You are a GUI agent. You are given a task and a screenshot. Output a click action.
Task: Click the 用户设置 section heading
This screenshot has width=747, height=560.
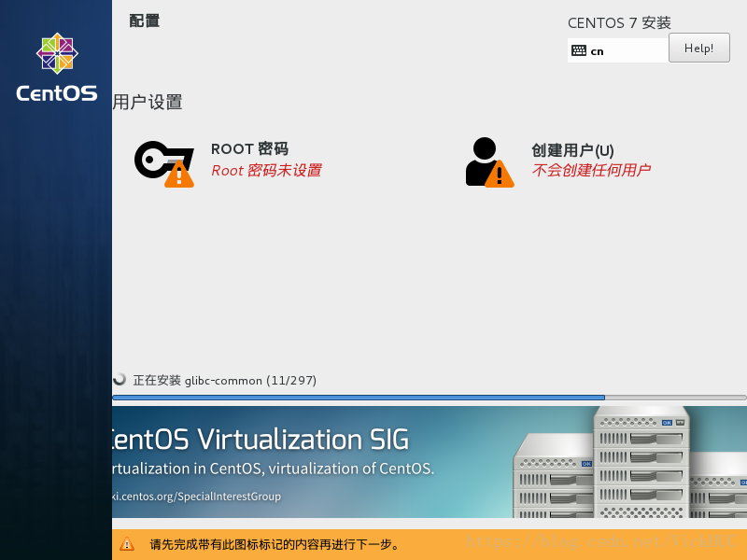[x=148, y=102]
